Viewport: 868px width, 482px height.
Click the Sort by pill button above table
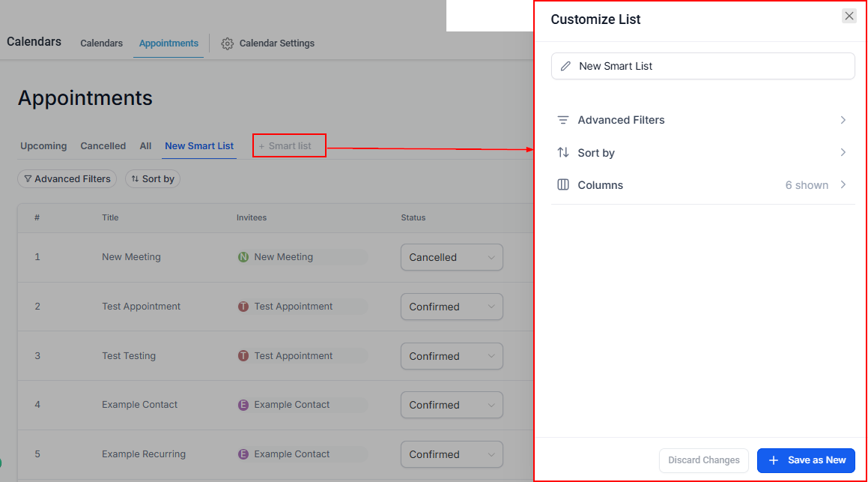[x=153, y=179]
